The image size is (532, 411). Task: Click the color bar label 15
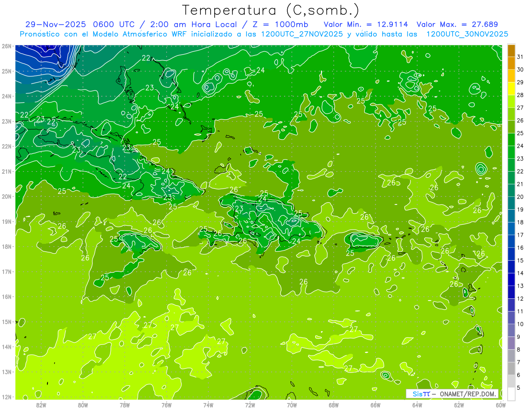520,261
